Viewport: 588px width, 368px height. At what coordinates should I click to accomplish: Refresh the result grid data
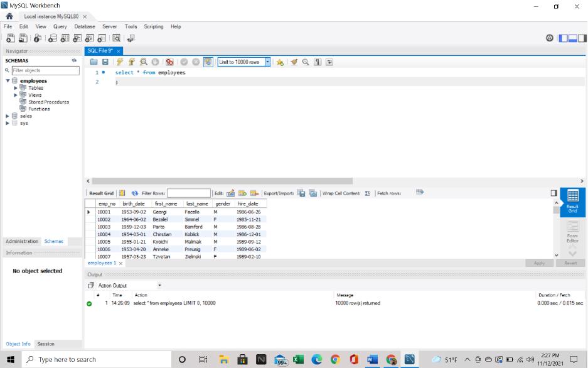point(135,193)
